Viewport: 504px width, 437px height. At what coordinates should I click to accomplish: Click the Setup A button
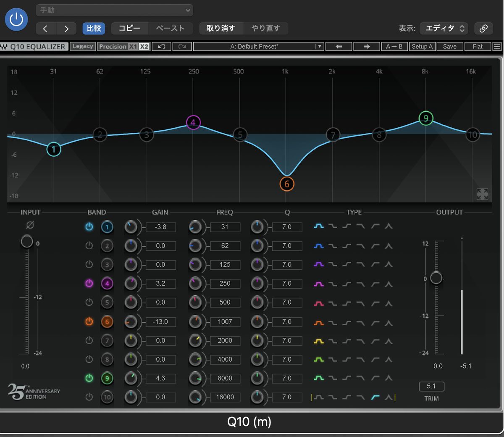pyautogui.click(x=422, y=47)
